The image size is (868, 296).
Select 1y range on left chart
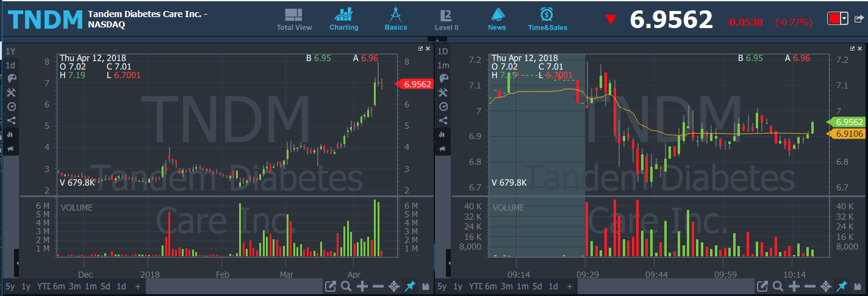point(26,286)
